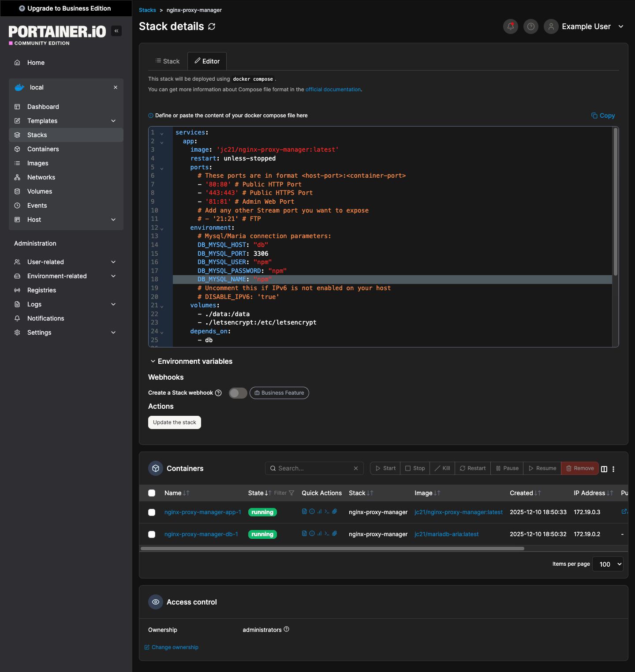Open the notifications bell icon
The height and width of the screenshot is (672, 635).
pos(510,26)
